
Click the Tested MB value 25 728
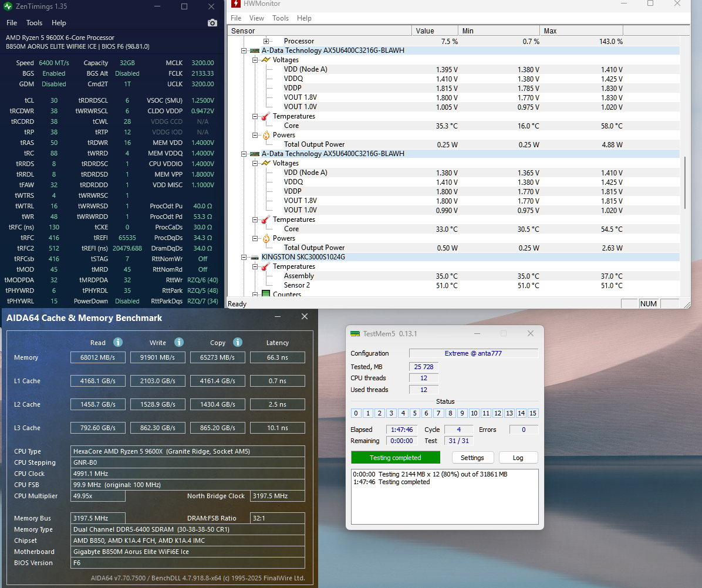click(x=424, y=367)
